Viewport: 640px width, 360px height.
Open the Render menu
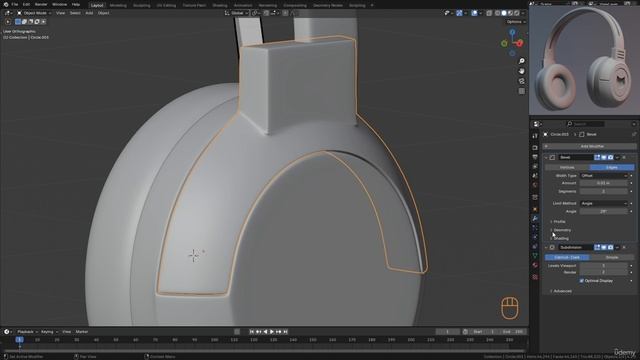pyautogui.click(x=41, y=4)
